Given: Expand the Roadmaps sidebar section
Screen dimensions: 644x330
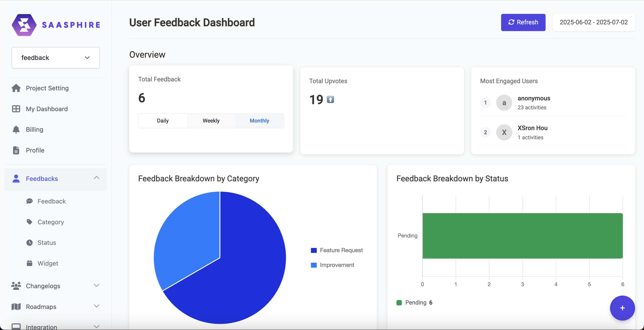Looking at the screenshot, I should 97,306.
